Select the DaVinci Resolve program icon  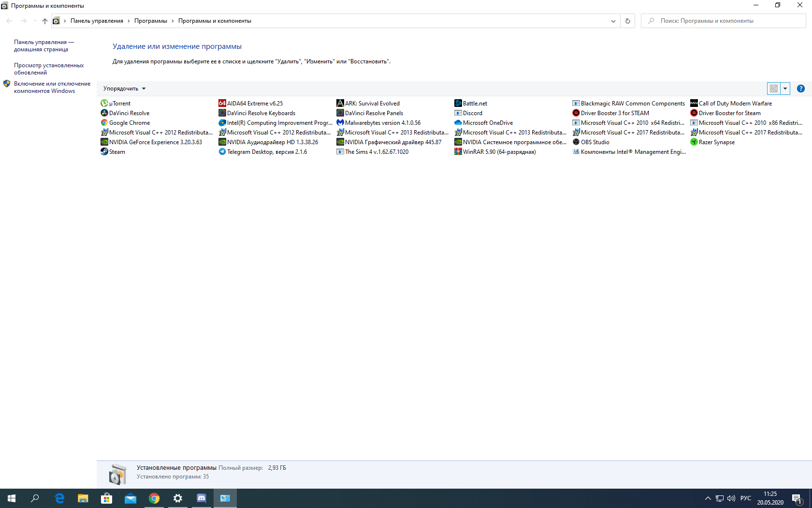coord(104,113)
